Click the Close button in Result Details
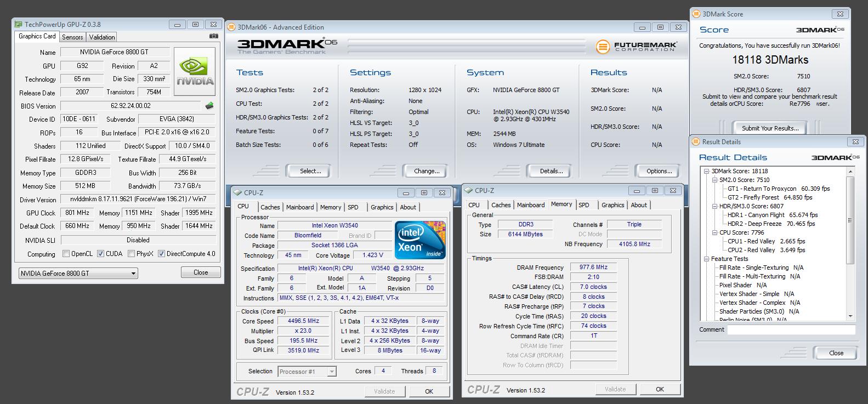 836,353
